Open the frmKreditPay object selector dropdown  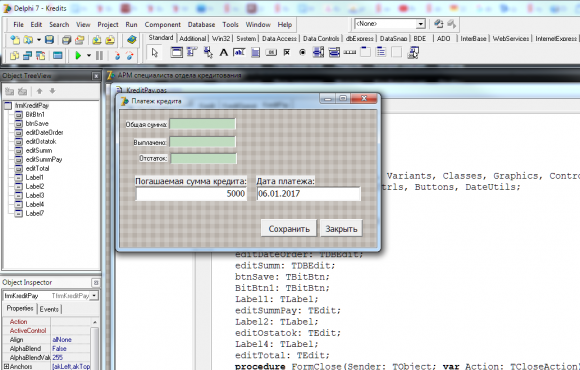[94, 296]
